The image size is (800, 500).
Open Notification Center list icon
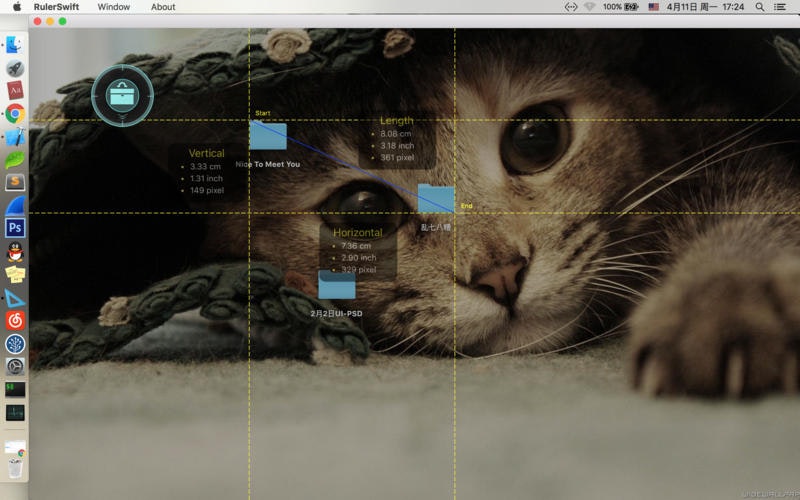780,7
